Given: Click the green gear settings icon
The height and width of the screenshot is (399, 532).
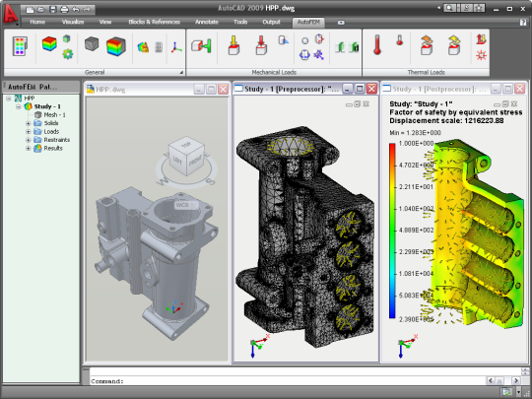Looking at the screenshot, I should (68, 53).
